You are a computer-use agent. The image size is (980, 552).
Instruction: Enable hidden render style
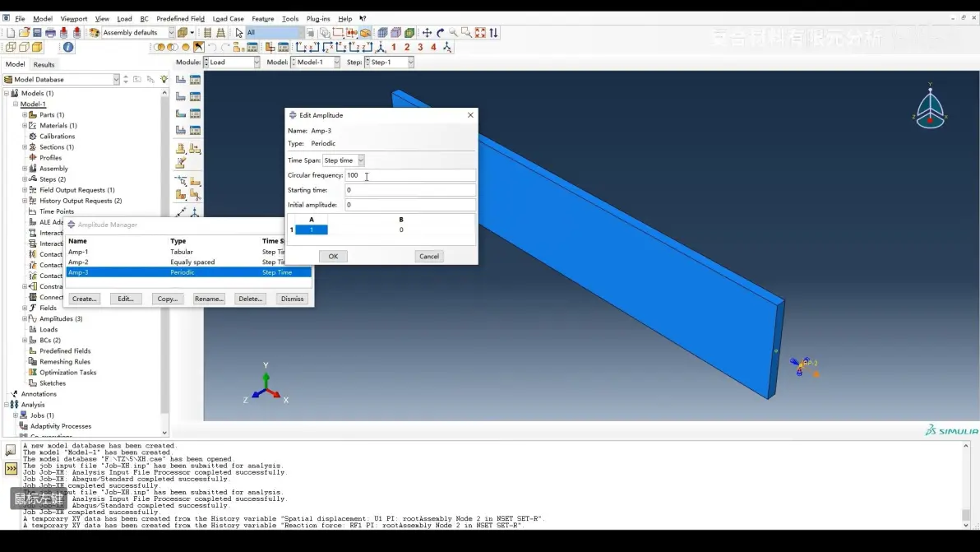coord(24,47)
